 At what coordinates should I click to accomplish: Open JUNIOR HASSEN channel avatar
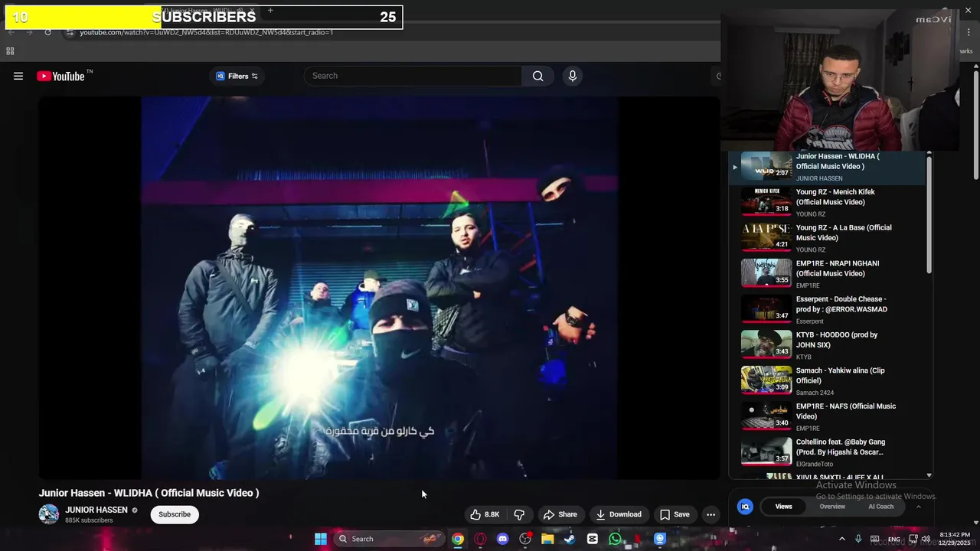[49, 514]
